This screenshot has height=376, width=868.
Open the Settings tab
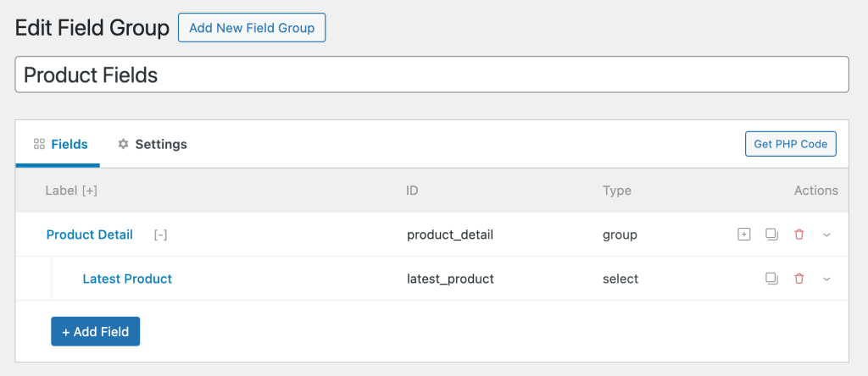pos(152,144)
